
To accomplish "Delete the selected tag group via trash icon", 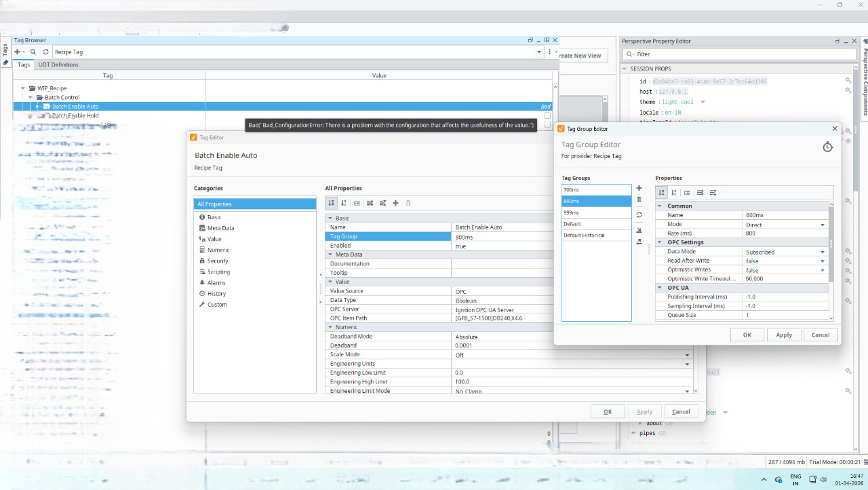I will (x=639, y=200).
